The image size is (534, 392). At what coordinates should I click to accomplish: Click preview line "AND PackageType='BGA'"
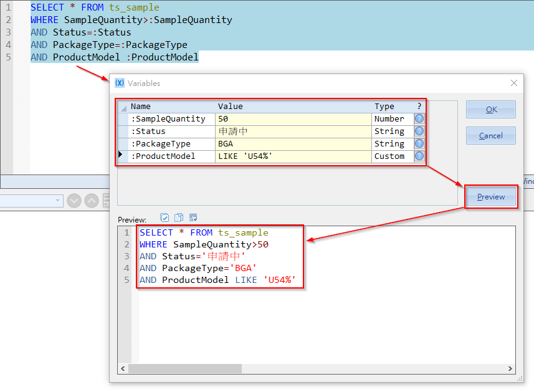198,268
